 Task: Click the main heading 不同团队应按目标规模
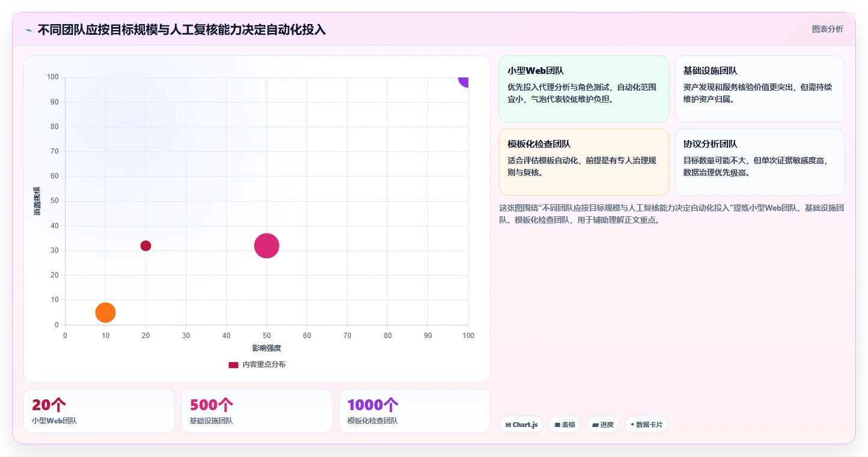pos(182,29)
